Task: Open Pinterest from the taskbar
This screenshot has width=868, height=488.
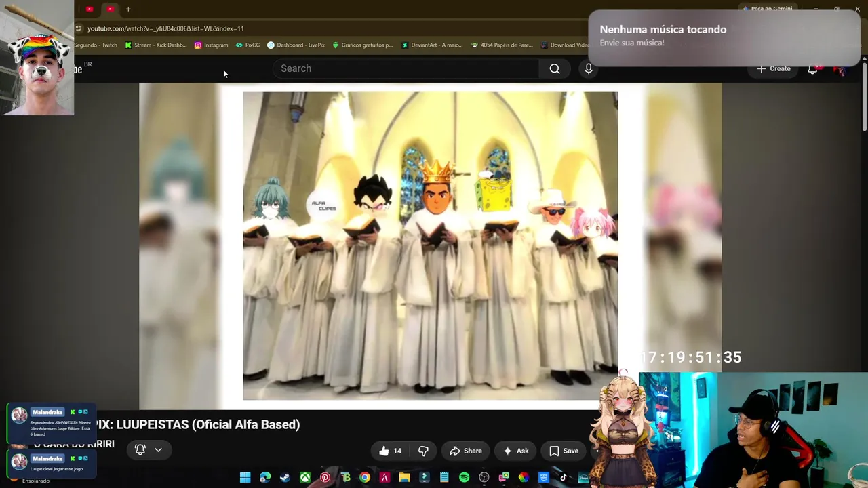Action: (325, 477)
